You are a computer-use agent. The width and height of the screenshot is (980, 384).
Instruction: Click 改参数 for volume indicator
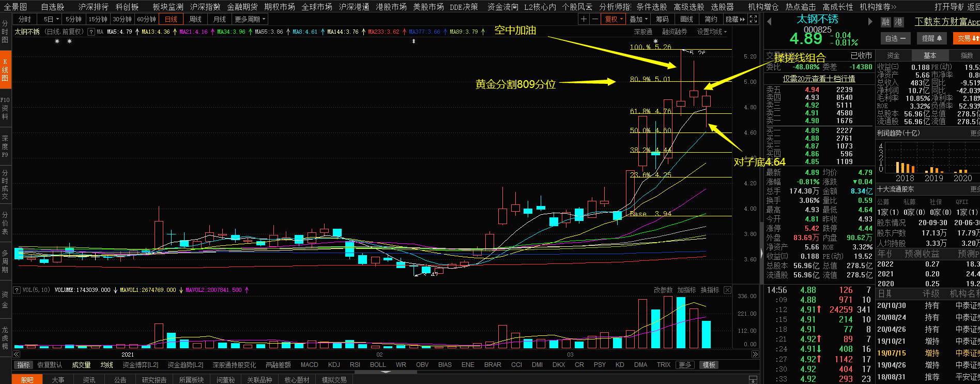(663, 290)
